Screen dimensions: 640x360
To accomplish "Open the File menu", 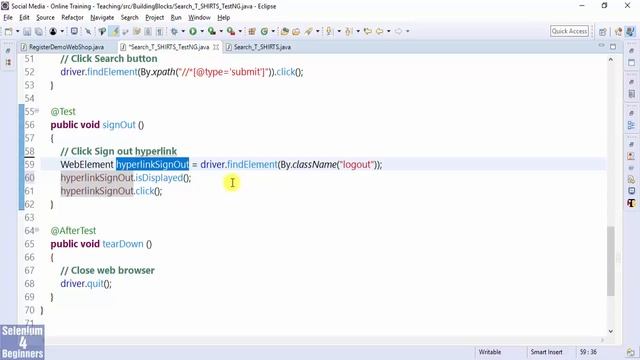I will point(8,18).
